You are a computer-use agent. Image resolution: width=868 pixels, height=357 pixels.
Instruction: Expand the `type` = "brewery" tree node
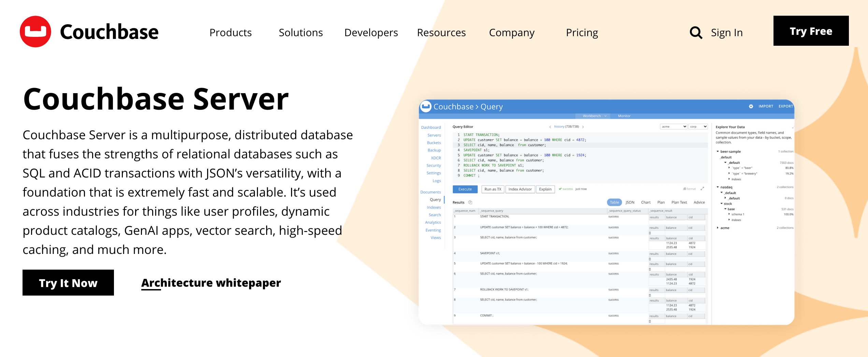point(729,173)
